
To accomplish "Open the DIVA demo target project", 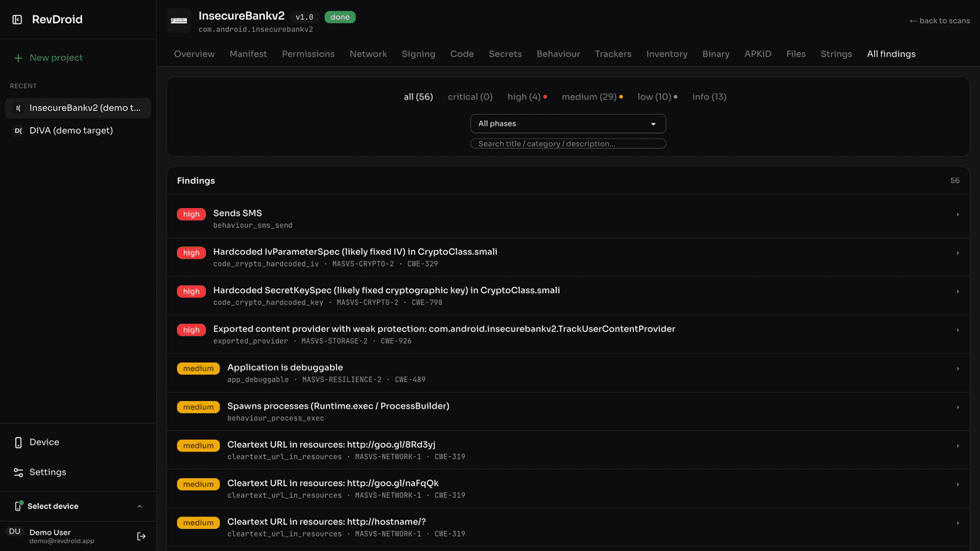I will pyautogui.click(x=78, y=131).
